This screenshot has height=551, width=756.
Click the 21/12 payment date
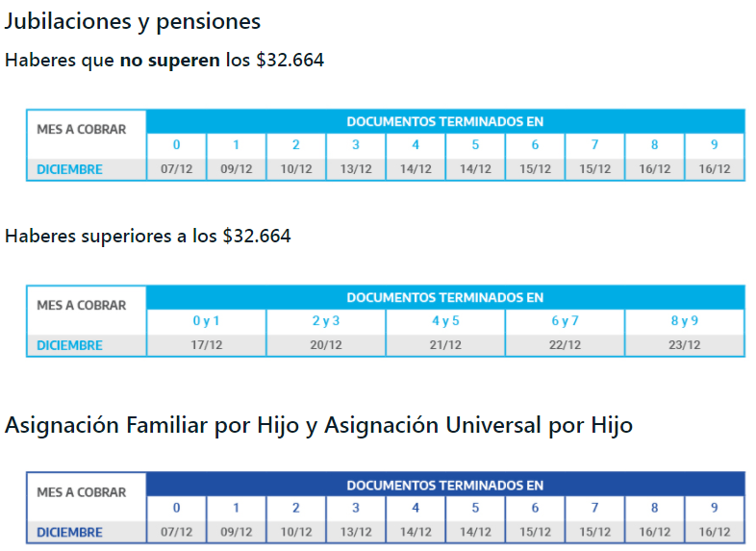pyautogui.click(x=445, y=345)
